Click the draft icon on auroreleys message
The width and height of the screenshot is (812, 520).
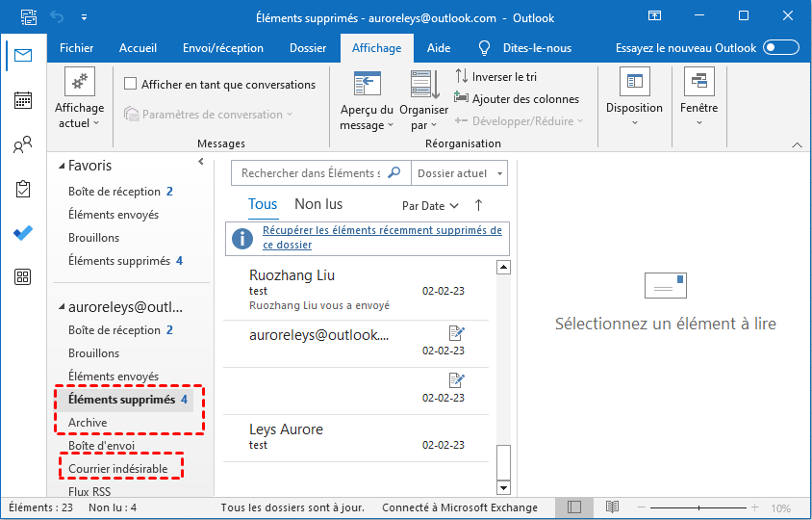456,333
